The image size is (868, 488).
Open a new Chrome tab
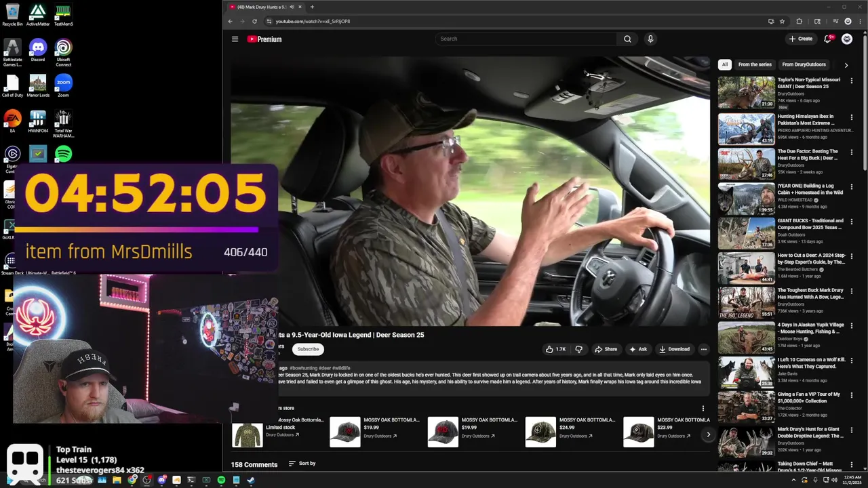pos(312,7)
